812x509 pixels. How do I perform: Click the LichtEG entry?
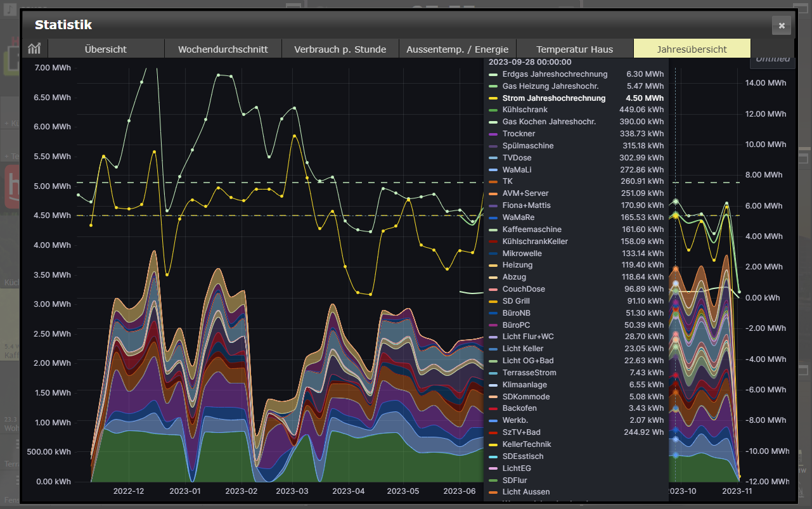[576, 468]
